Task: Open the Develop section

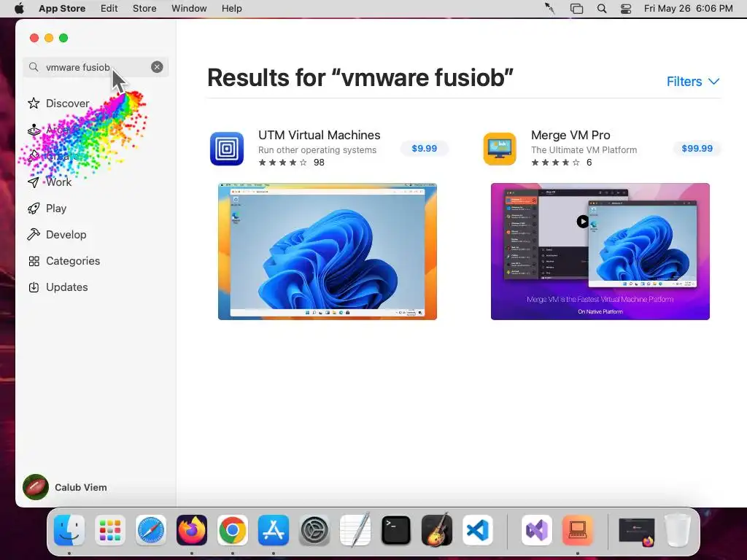Action: click(x=66, y=234)
